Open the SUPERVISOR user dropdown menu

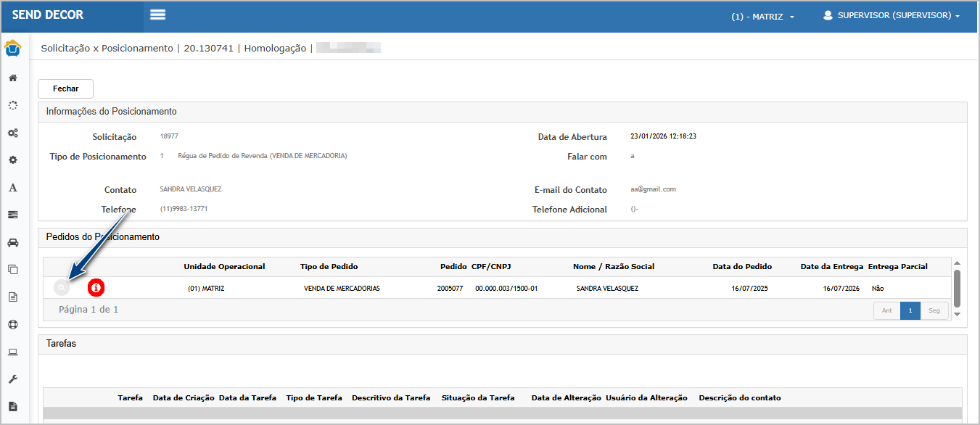point(892,15)
